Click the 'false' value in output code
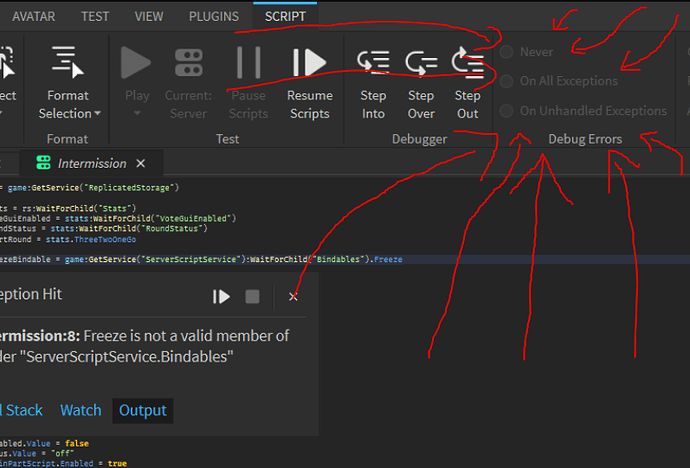 pyautogui.click(x=77, y=443)
